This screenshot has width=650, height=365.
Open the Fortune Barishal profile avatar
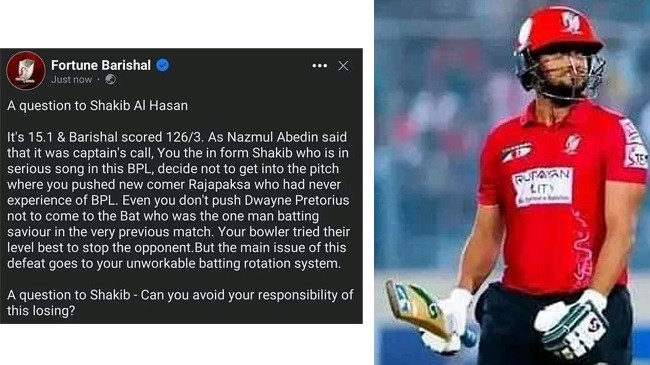click(26, 71)
